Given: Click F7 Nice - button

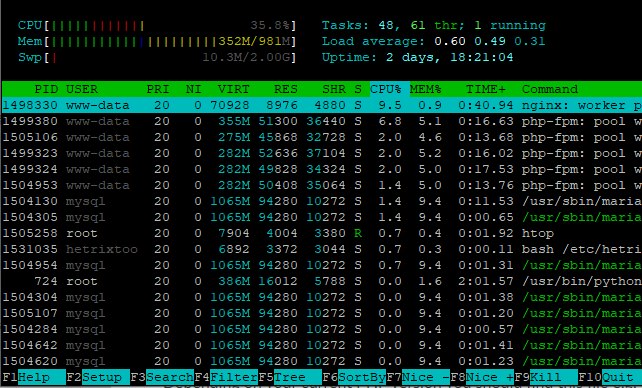Looking at the screenshot, I should (x=418, y=377).
